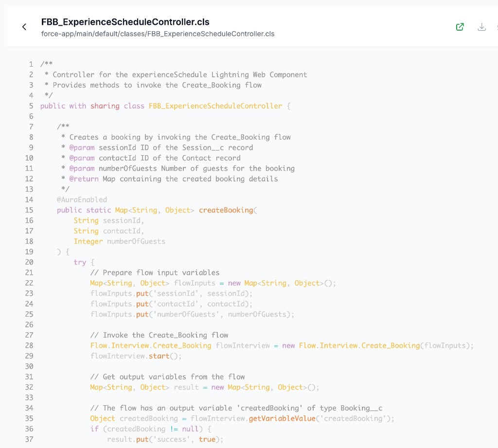The height and width of the screenshot is (448, 498).
Task: Click the '// Prepare flow input variables' comment
Action: pyautogui.click(x=155, y=272)
